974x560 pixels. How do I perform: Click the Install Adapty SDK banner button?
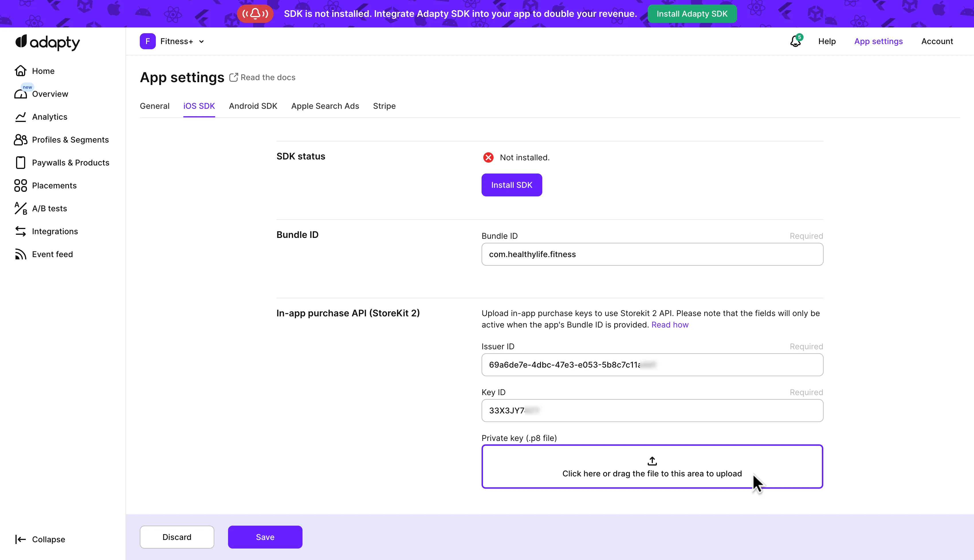coord(692,14)
